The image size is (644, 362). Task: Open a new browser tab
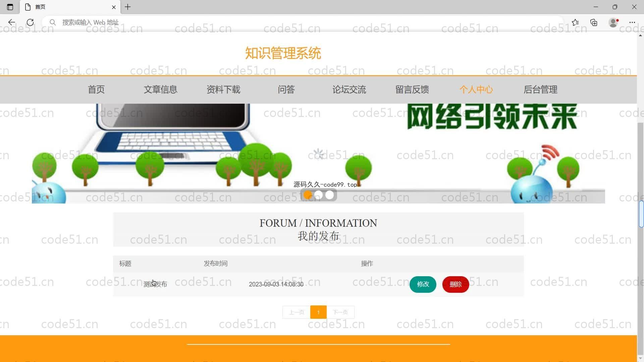click(128, 7)
